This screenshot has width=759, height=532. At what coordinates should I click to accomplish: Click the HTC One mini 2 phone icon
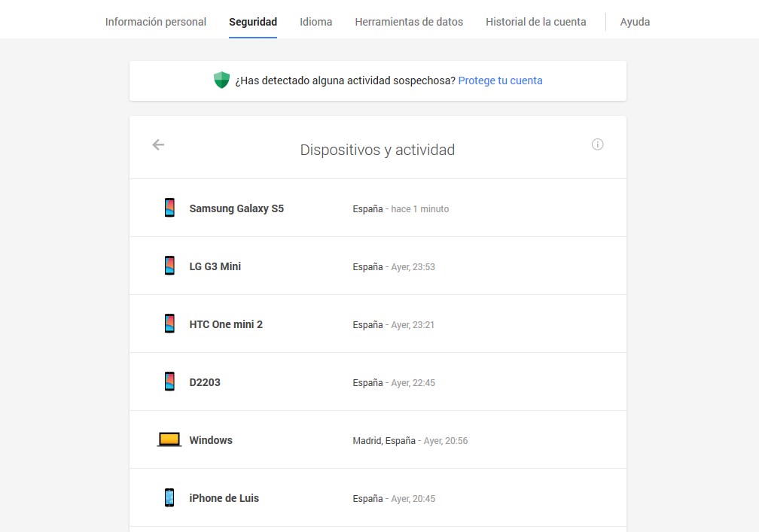pos(169,324)
